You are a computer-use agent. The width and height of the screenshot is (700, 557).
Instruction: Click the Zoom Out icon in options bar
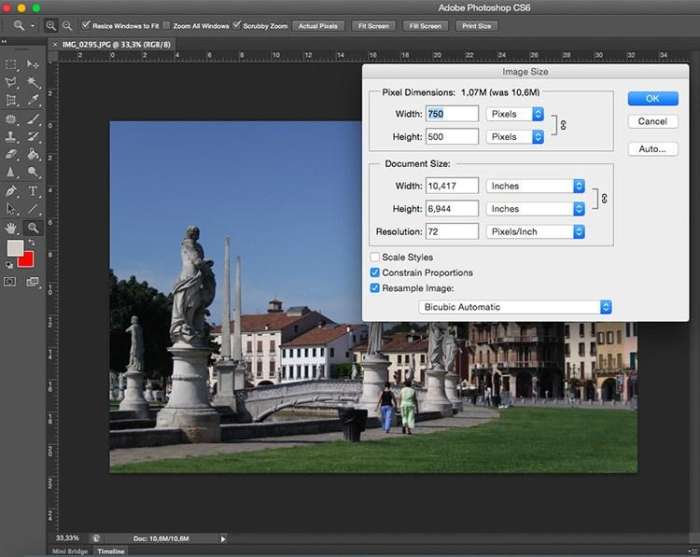click(x=67, y=25)
